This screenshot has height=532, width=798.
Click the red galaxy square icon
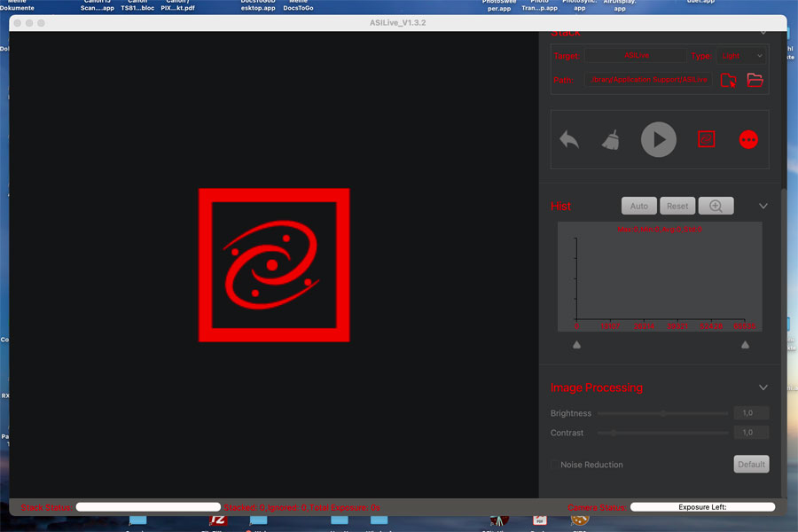[707, 139]
